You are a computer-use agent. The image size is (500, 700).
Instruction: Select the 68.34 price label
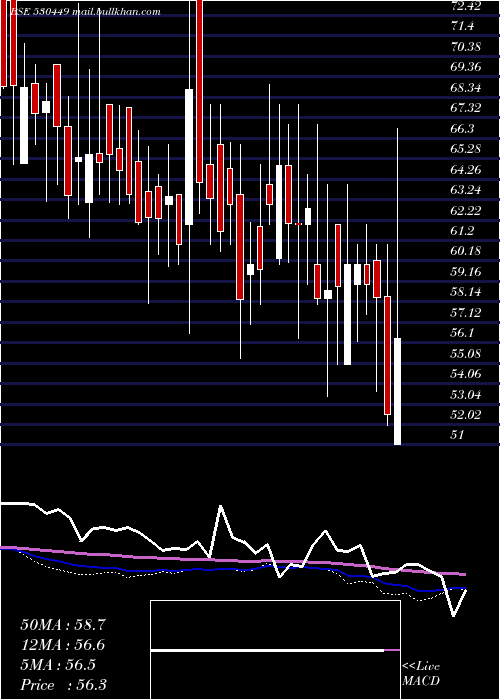466,88
